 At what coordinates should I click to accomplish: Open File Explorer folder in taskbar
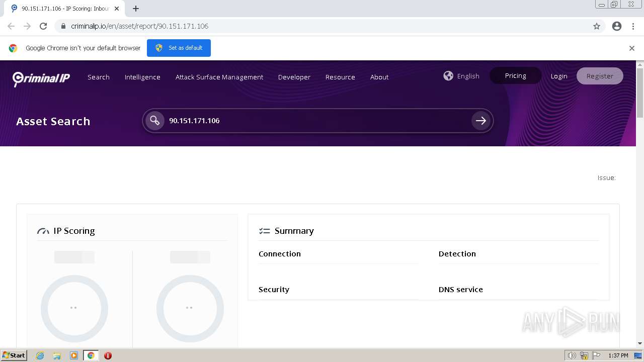[57, 355]
